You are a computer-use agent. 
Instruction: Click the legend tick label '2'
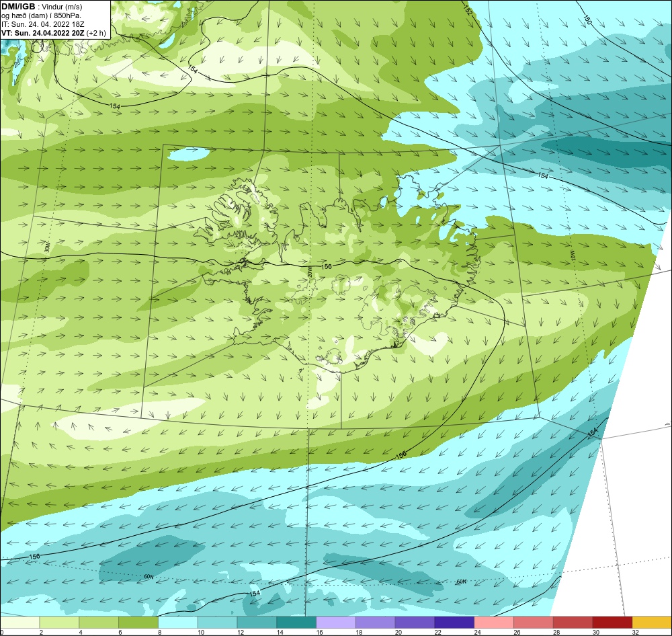(41, 632)
